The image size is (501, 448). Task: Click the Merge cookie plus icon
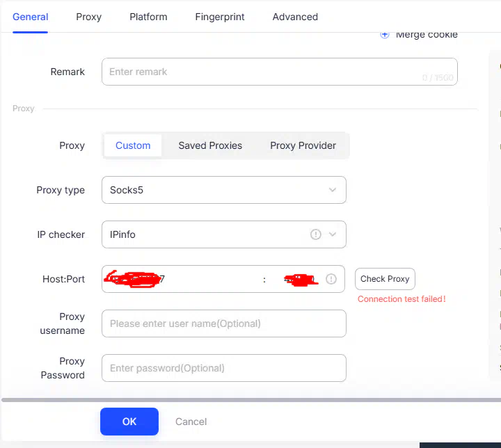tap(385, 35)
